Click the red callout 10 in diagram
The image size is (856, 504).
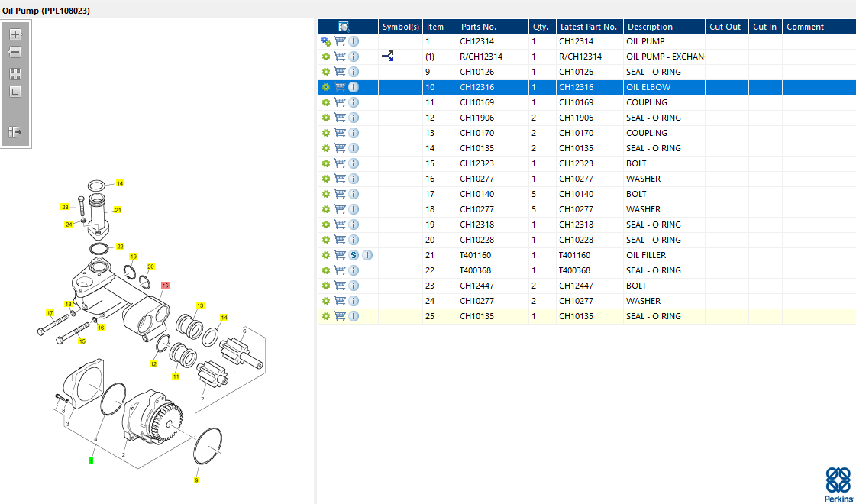165,285
